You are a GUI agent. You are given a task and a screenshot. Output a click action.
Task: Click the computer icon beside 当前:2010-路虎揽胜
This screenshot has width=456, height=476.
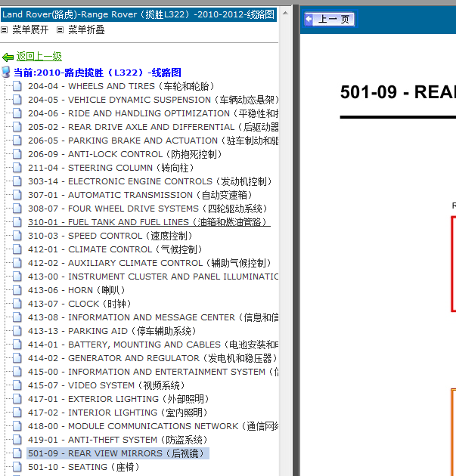pyautogui.click(x=6, y=73)
